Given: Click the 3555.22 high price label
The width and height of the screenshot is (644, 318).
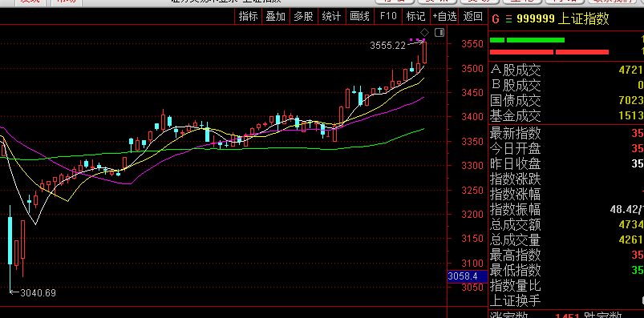Looking at the screenshot, I should [x=387, y=46].
